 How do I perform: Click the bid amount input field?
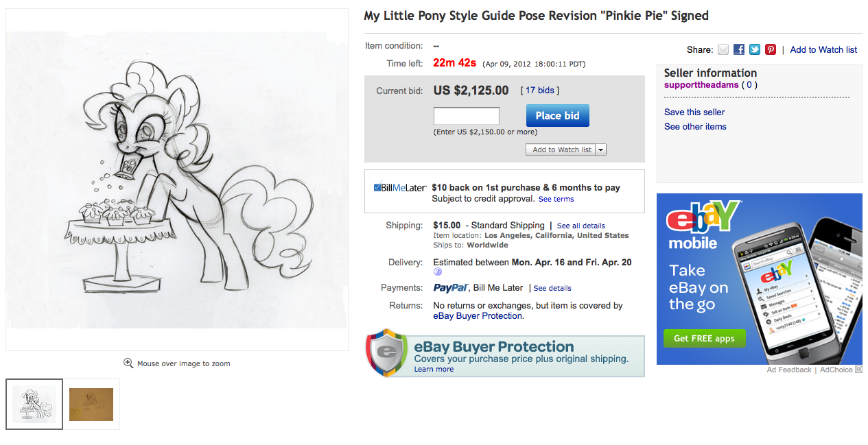(x=467, y=116)
